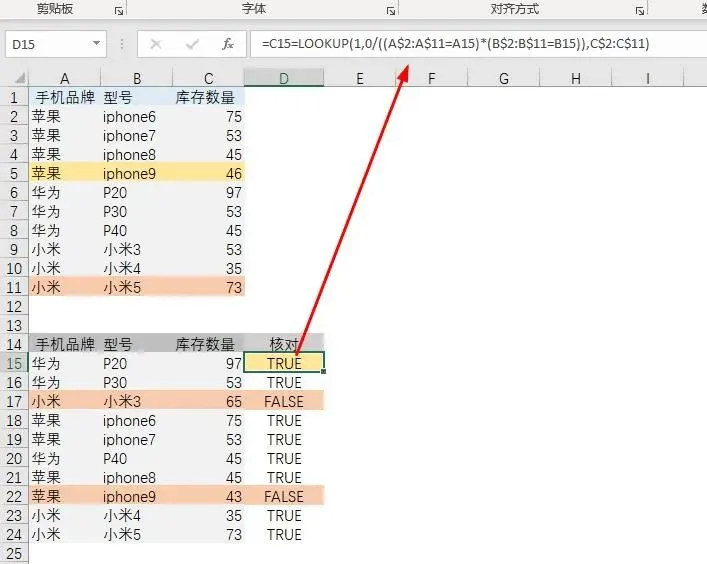Select row 22 header
The width and height of the screenshot is (707, 564).
tap(14, 496)
